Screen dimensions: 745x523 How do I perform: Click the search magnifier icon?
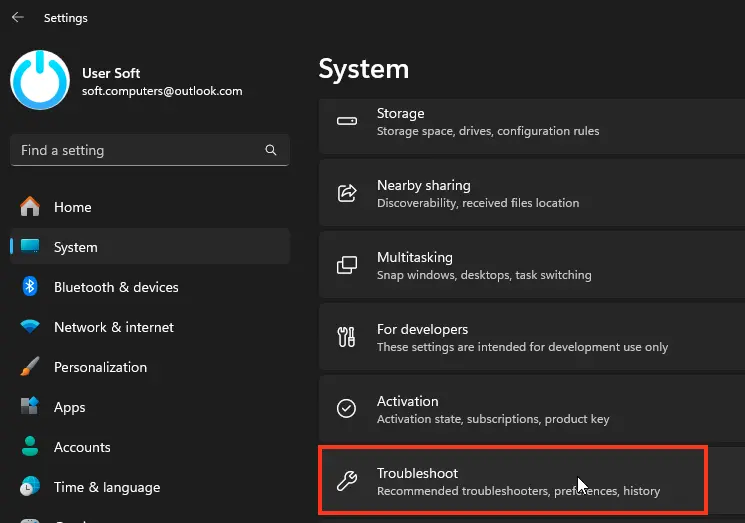coord(271,151)
